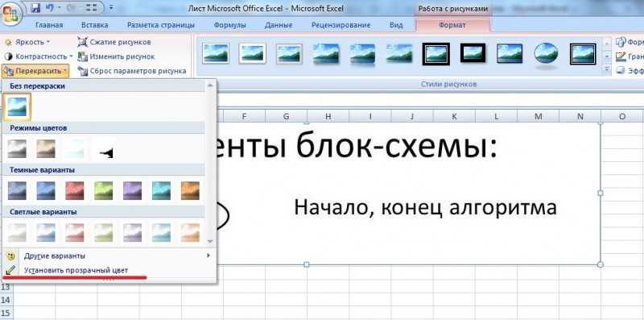
Task: Click Сжатие рисунков compress pictures
Action: tap(114, 42)
